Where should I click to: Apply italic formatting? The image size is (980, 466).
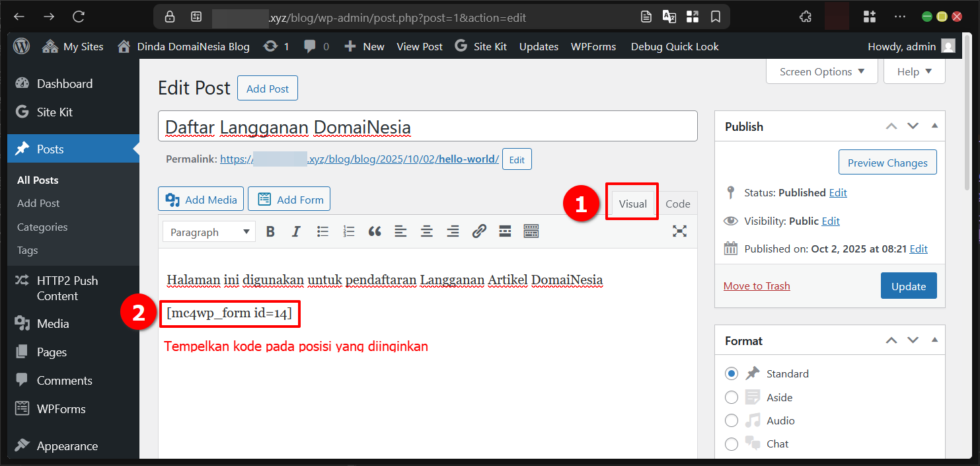point(296,231)
